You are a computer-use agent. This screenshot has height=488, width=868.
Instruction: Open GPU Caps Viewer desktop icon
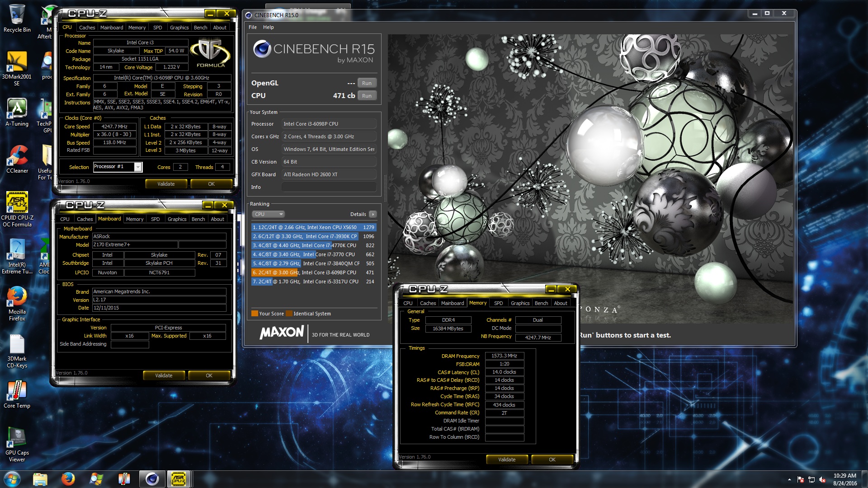click(17, 445)
